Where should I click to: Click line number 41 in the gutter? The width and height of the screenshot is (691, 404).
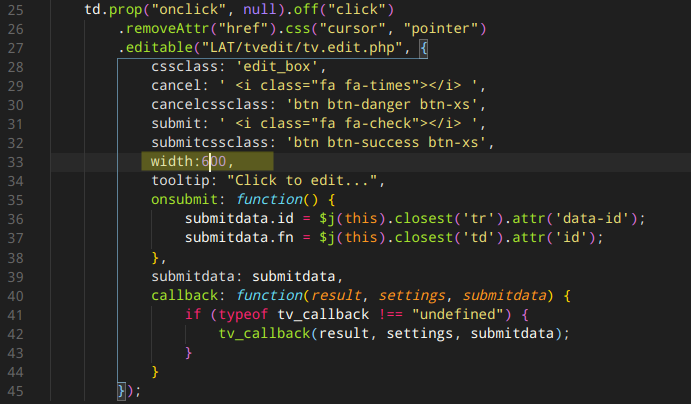[15, 315]
